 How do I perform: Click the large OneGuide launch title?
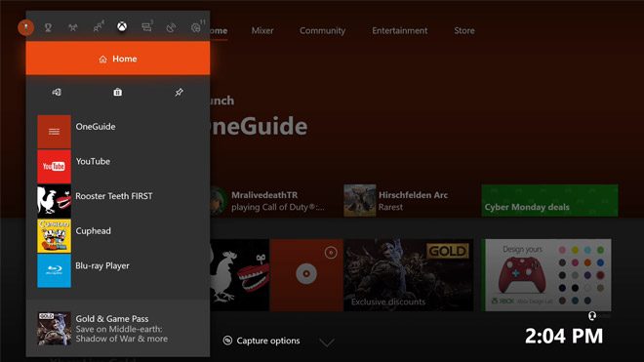pyautogui.click(x=259, y=126)
